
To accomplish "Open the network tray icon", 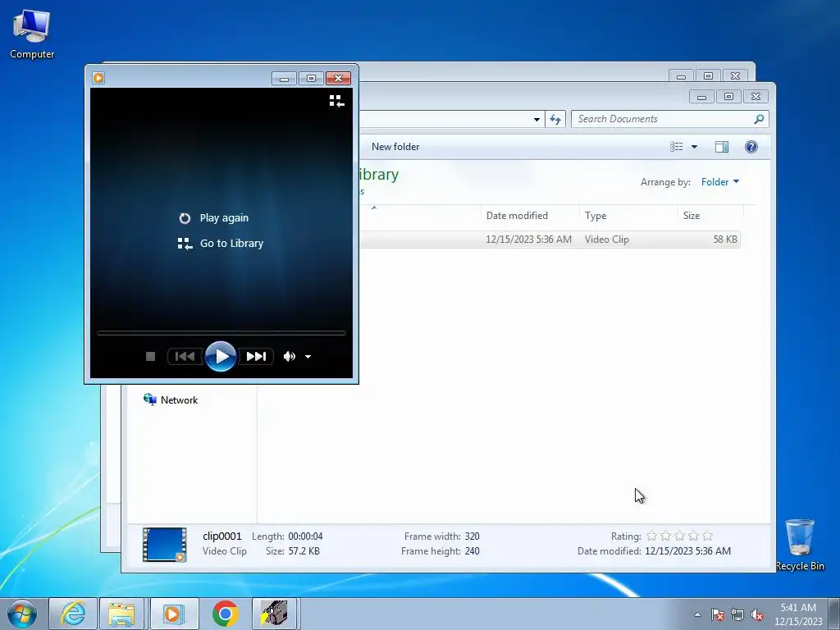I will pyautogui.click(x=737, y=614).
